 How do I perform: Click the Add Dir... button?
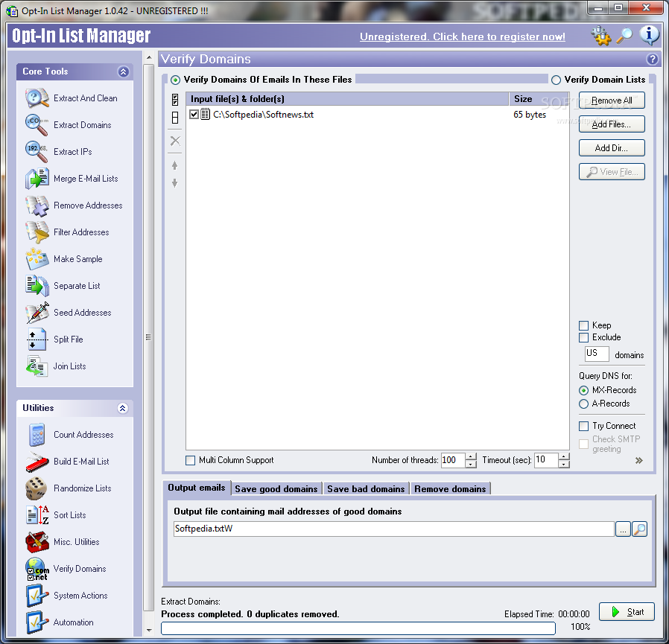pyautogui.click(x=612, y=148)
